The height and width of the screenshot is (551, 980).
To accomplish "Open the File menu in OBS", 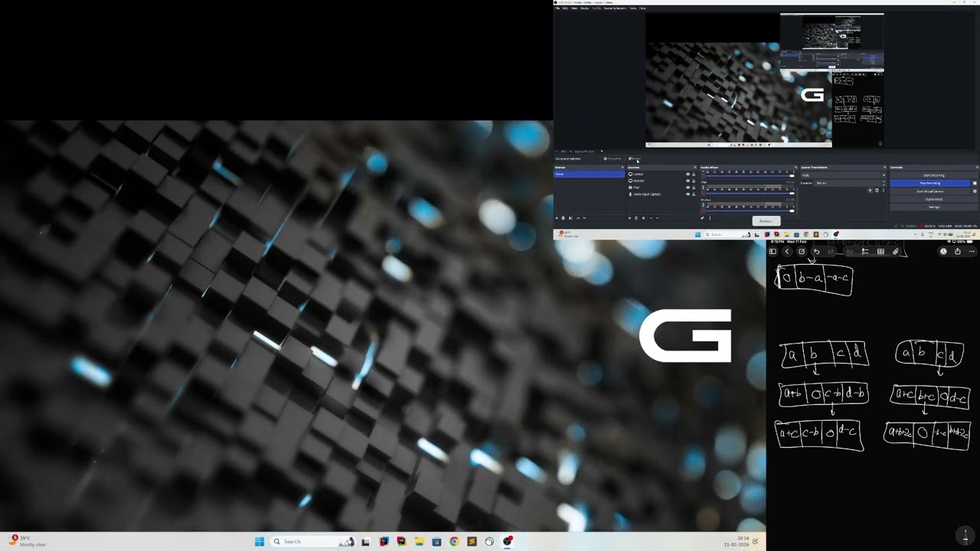I will click(557, 8).
